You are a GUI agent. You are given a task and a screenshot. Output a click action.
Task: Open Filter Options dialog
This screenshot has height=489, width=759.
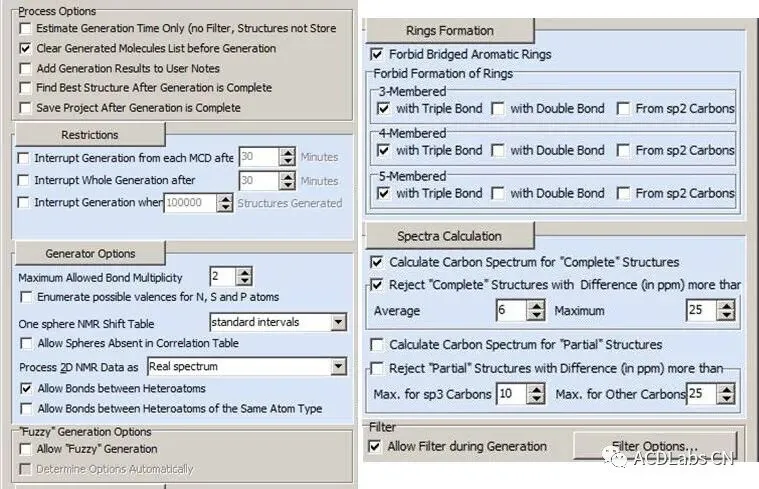point(654,446)
